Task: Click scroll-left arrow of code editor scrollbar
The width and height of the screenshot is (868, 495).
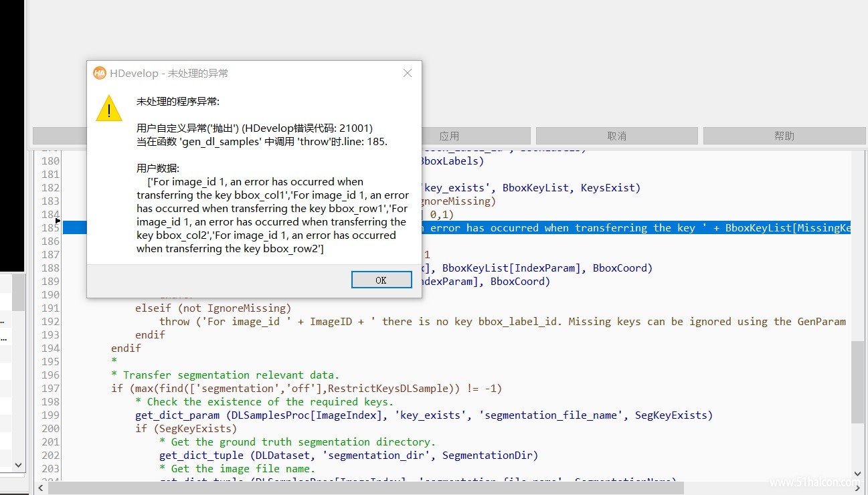Action: pos(41,488)
